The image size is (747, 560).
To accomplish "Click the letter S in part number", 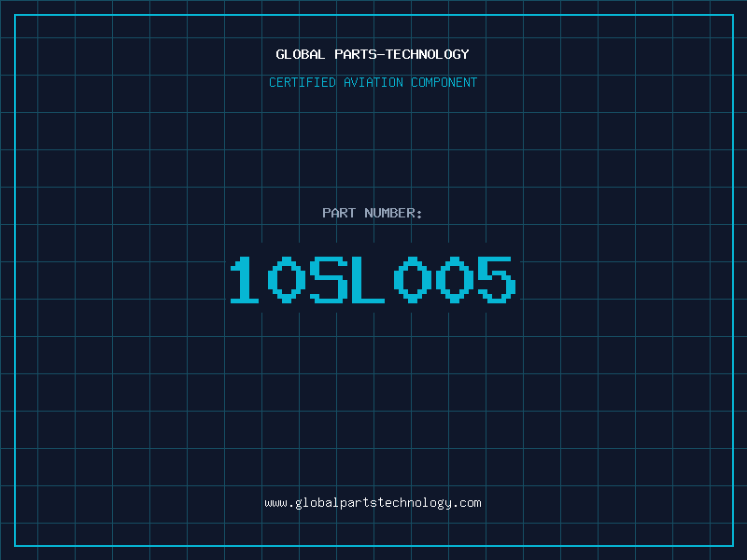I will tap(327, 280).
